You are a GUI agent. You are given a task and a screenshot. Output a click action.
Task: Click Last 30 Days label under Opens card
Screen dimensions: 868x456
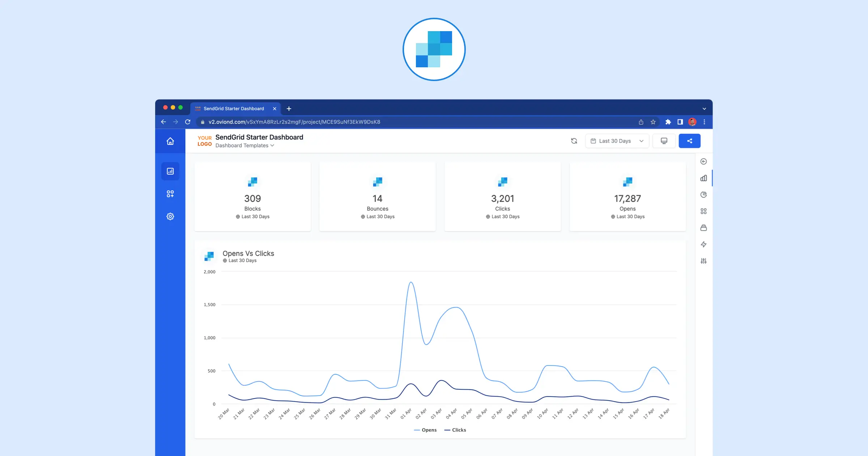pyautogui.click(x=627, y=216)
